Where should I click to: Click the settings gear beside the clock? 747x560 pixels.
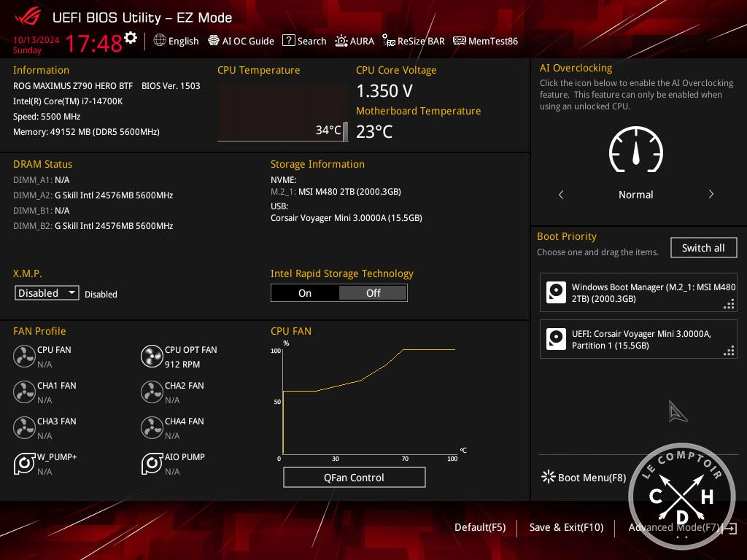click(131, 38)
